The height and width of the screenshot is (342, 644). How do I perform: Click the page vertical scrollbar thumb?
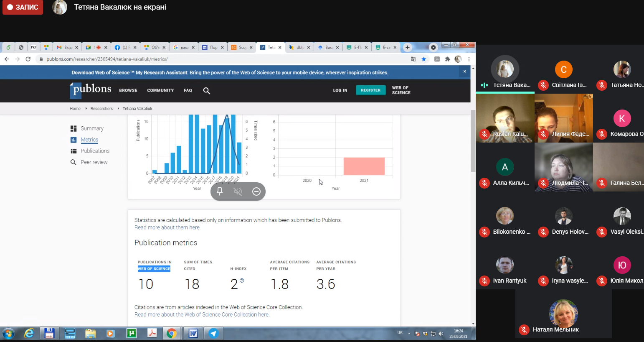(x=473, y=141)
